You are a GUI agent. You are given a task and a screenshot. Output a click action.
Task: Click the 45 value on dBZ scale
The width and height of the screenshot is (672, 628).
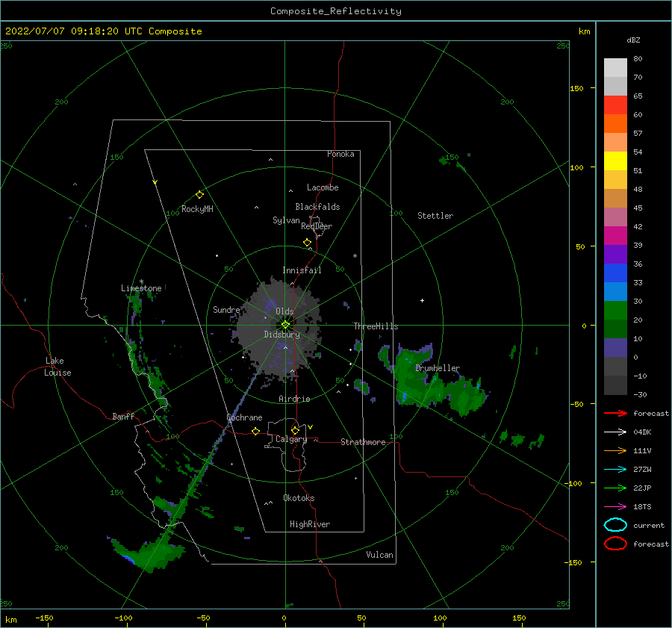click(x=638, y=208)
